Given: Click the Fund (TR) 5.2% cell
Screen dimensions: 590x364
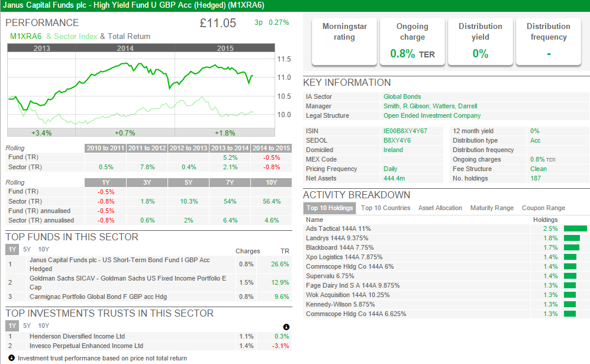Looking at the screenshot, I should point(230,157).
